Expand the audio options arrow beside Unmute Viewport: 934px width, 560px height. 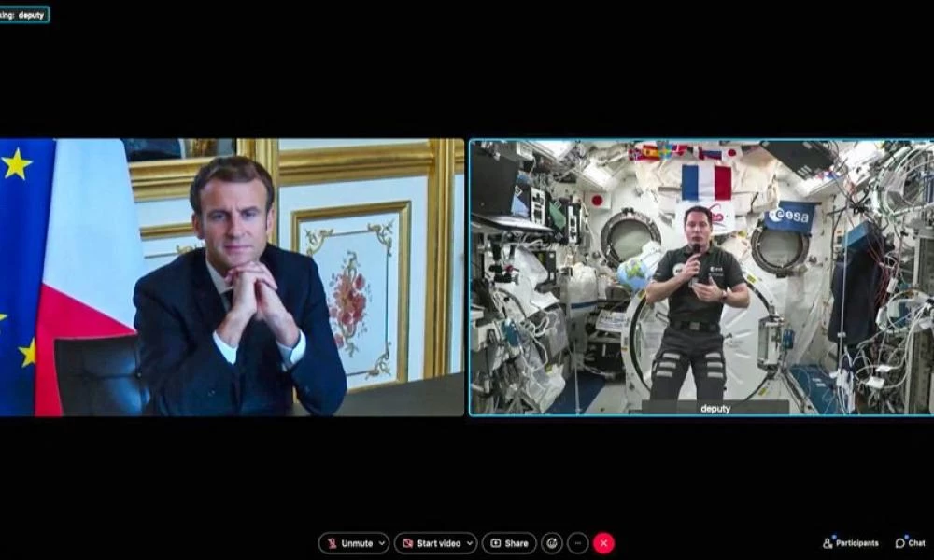tap(382, 543)
